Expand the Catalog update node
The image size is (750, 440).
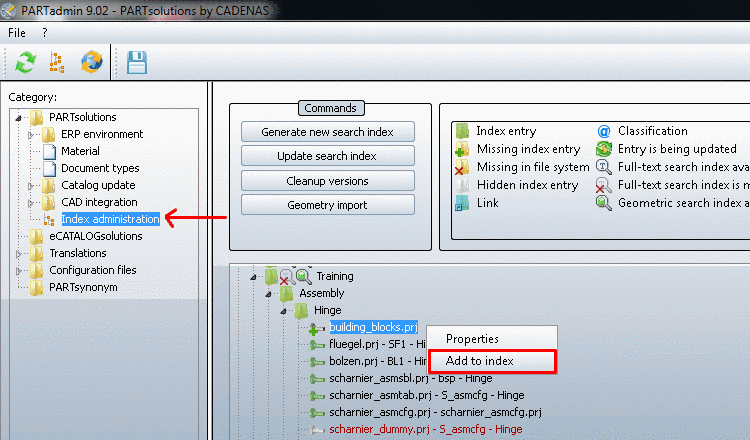tap(31, 186)
